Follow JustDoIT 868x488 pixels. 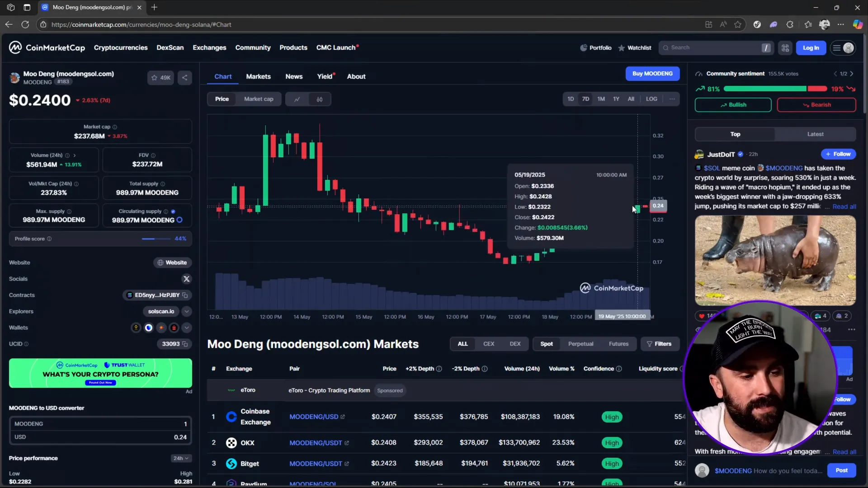pyautogui.click(x=838, y=154)
